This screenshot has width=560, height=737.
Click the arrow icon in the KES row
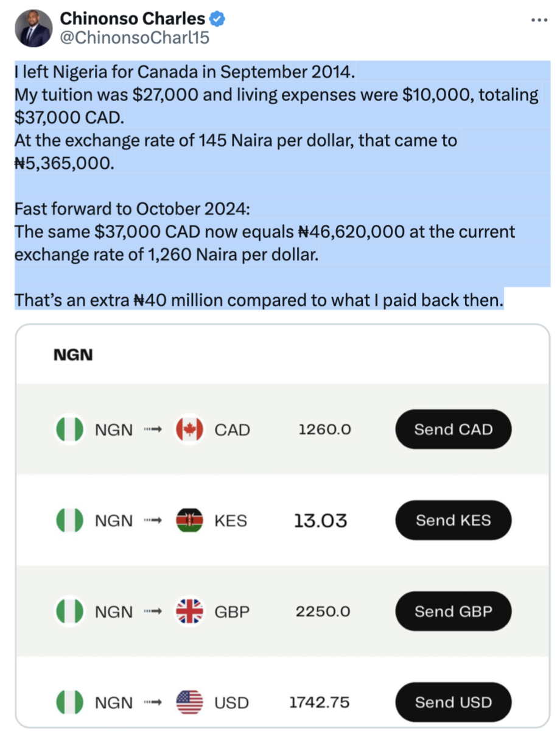pos(153,521)
